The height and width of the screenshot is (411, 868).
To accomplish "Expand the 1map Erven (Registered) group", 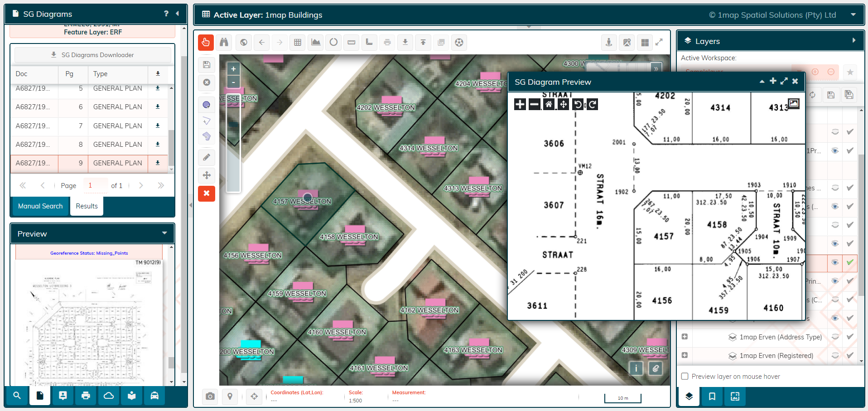I will tap(685, 356).
